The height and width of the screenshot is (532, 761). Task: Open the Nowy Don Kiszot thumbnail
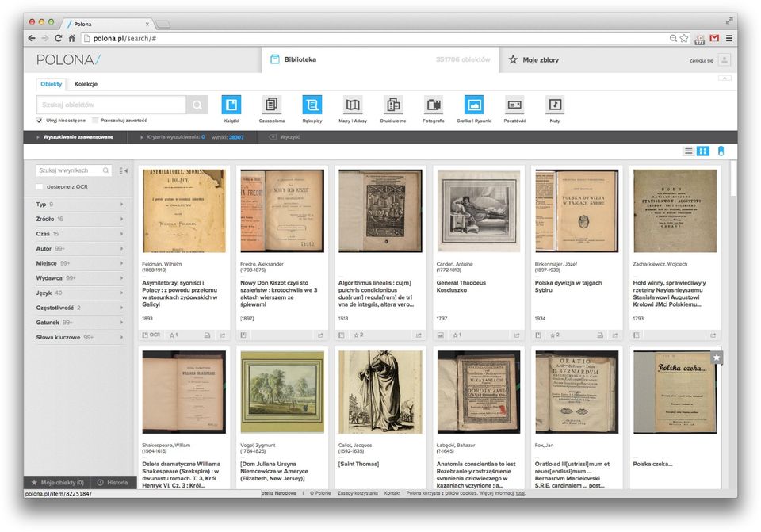pyautogui.click(x=282, y=211)
